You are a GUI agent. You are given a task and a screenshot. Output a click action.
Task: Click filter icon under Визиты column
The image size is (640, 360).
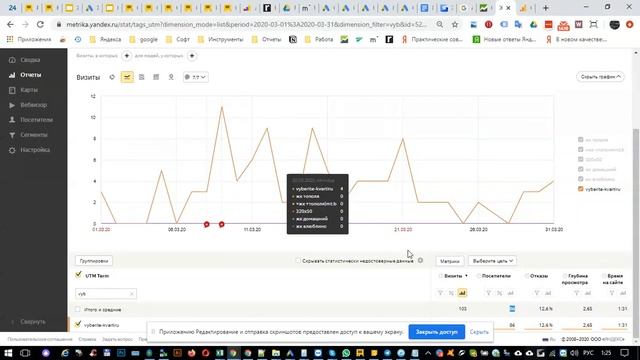click(440, 293)
